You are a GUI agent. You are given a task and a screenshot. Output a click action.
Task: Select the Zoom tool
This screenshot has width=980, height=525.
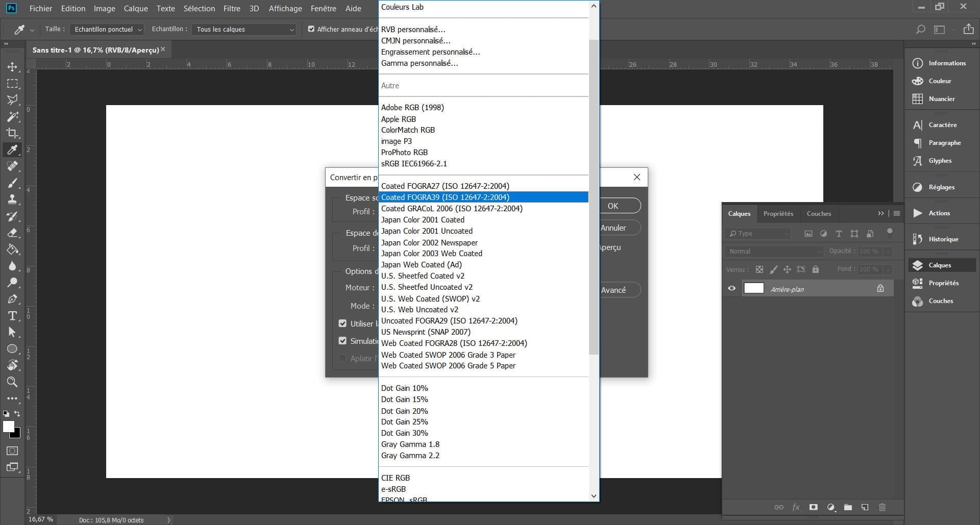[12, 382]
